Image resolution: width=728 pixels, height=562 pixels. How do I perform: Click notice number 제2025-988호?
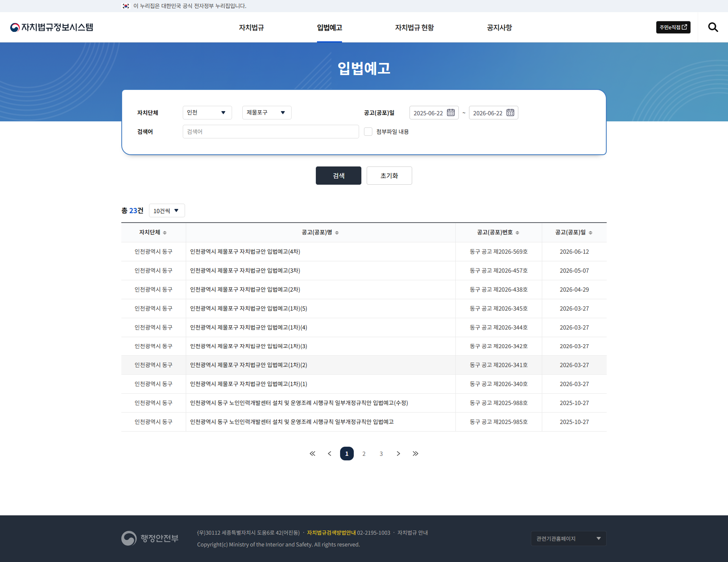click(499, 403)
